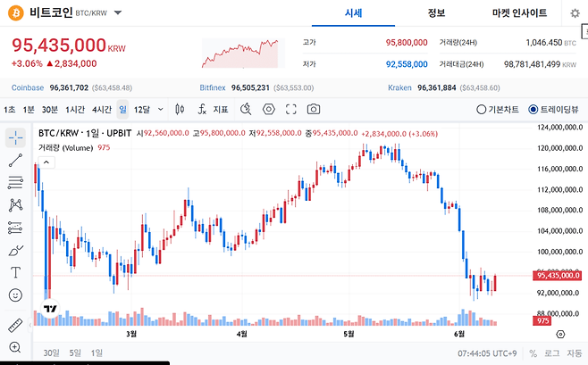Click the chart snapshot camera icon
This screenshot has height=365, width=588.
[313, 109]
